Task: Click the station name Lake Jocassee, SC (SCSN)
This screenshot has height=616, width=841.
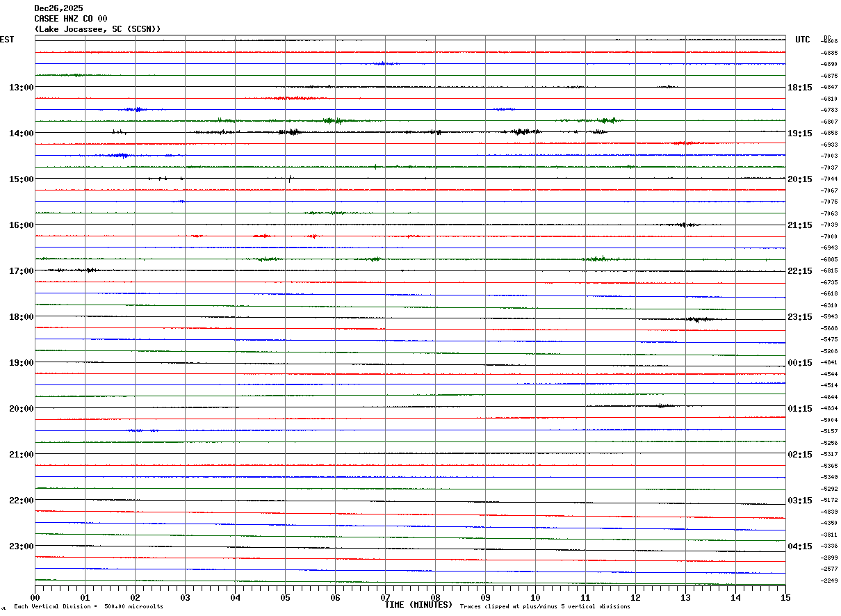Action: click(98, 29)
